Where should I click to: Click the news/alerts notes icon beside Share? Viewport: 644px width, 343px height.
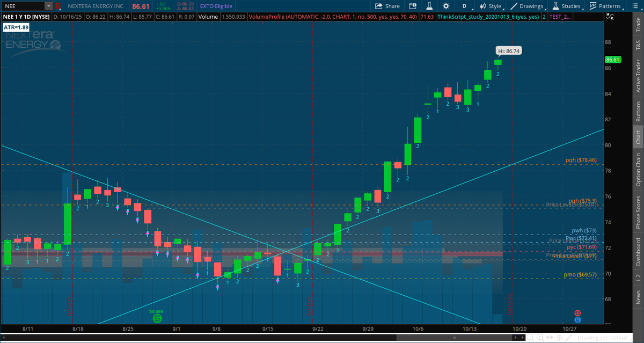(413, 6)
